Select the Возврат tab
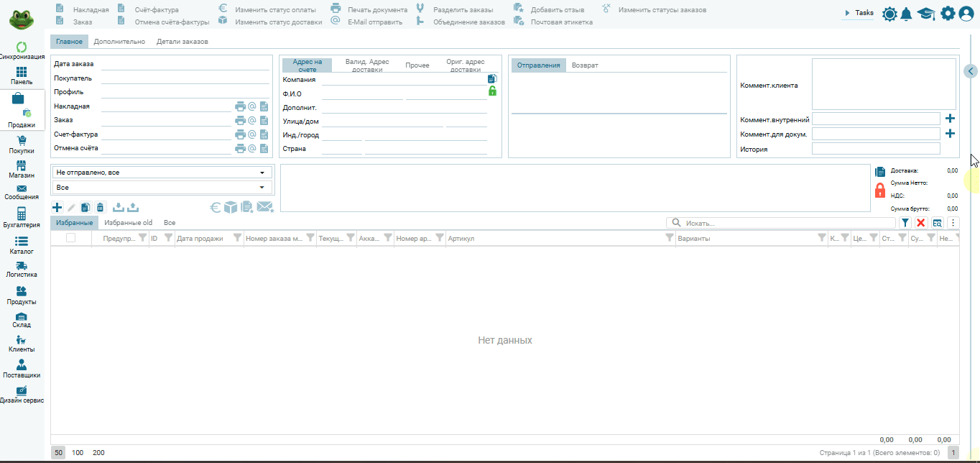980x463 pixels. (585, 65)
